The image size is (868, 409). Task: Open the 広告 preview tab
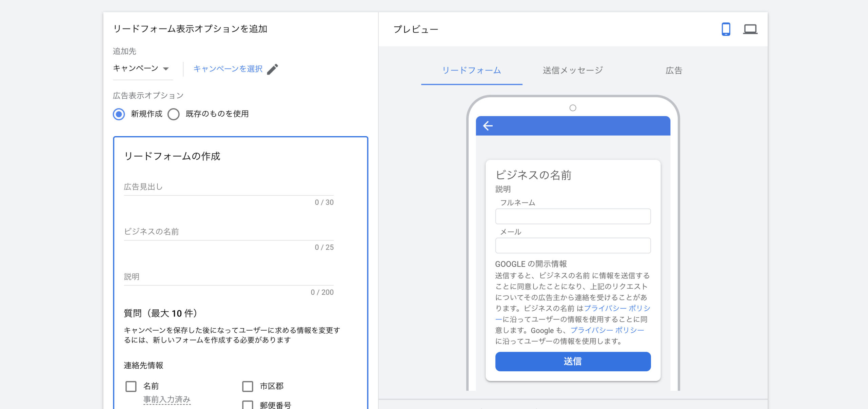pos(674,71)
